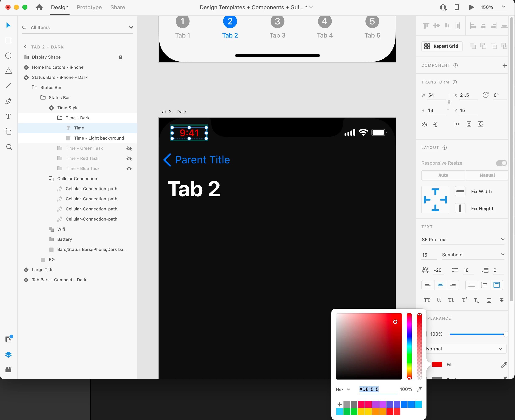Open the Semibold font weight dropdown
This screenshot has height=420, width=515.
[x=473, y=255]
